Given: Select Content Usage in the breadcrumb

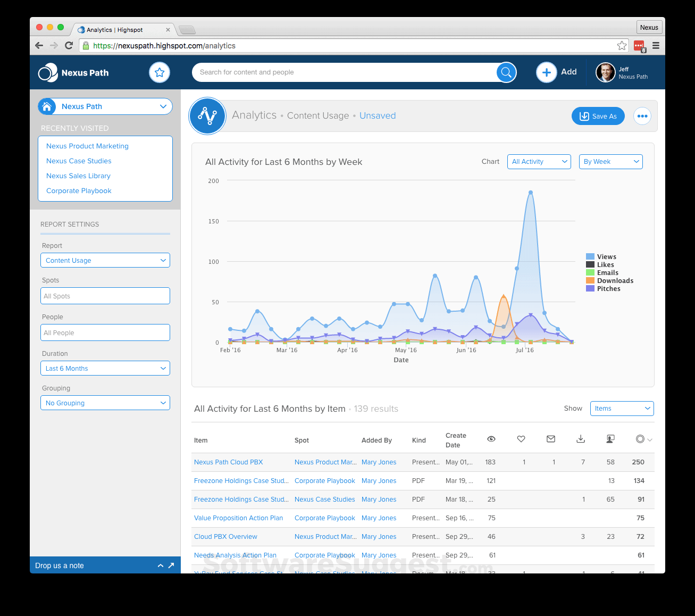Looking at the screenshot, I should click(x=317, y=115).
